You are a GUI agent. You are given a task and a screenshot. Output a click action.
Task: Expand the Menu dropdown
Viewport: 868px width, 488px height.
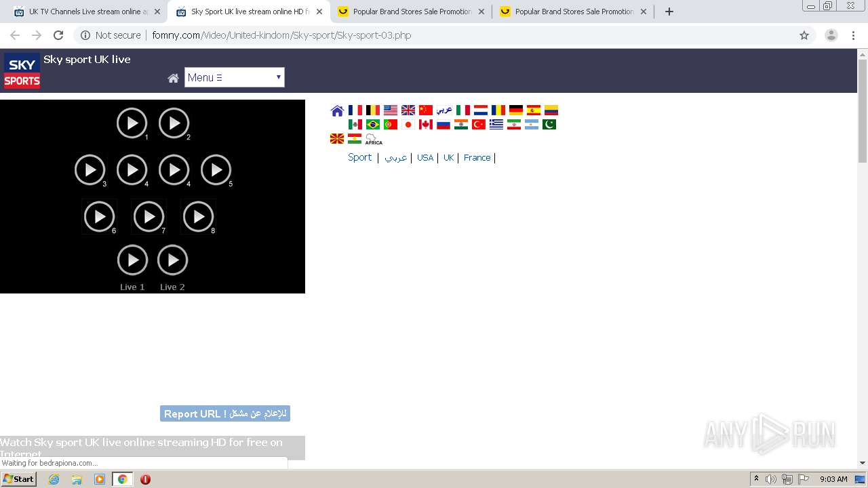235,77
